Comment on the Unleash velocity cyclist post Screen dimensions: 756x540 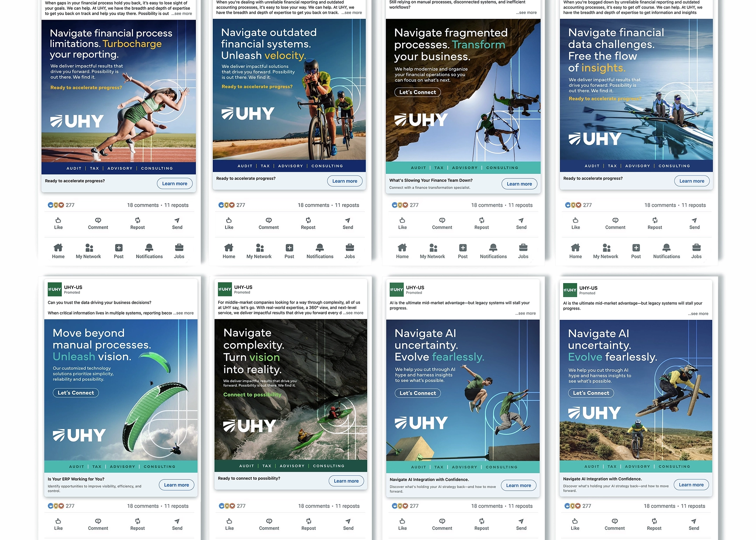pos(268,223)
